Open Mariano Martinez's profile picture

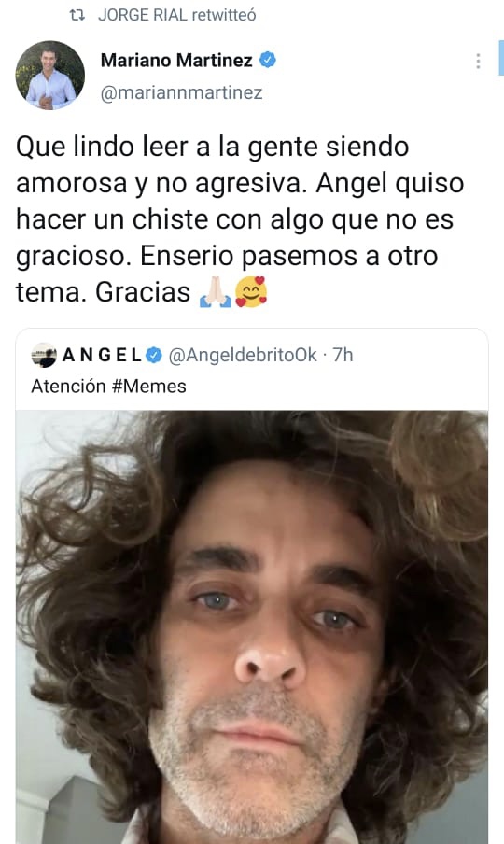(50, 76)
